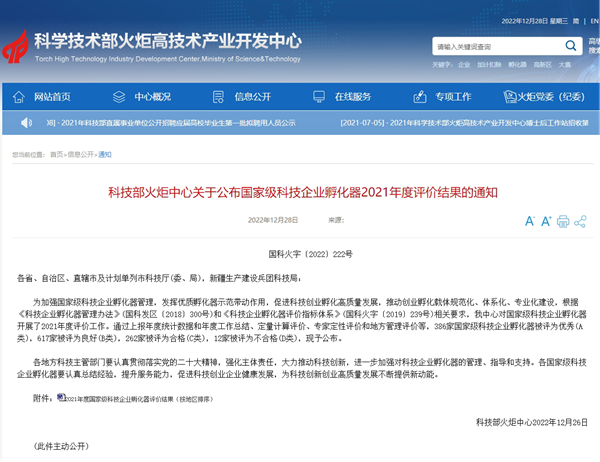This screenshot has width=600, height=462.
Task: Print the article using printer icon
Action: [563, 221]
